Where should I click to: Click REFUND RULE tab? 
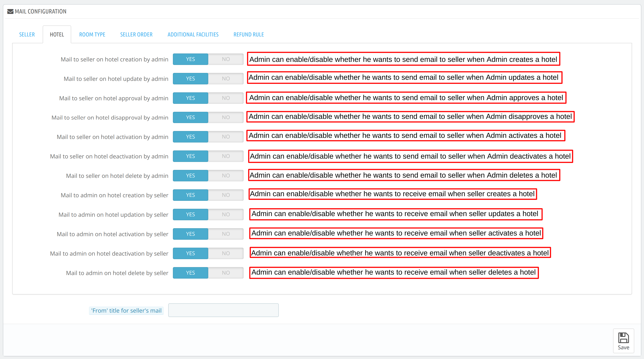click(248, 34)
